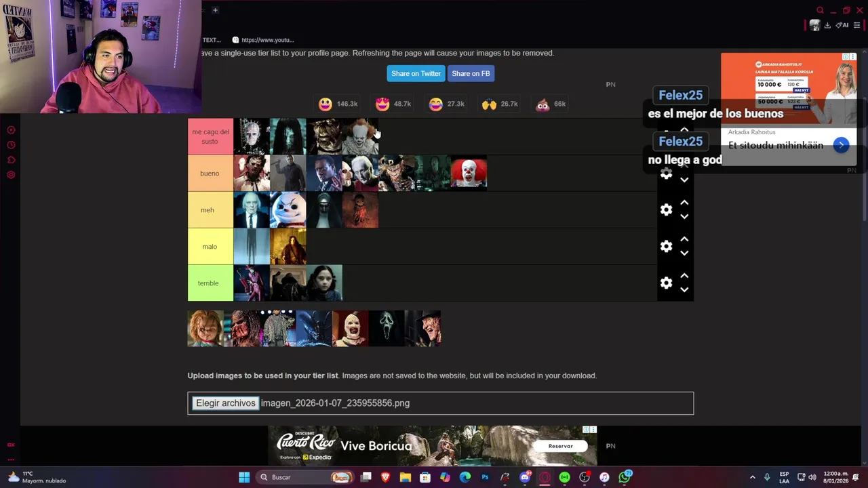Open Discord from taskbar
This screenshot has width=868, height=488.
(x=525, y=477)
